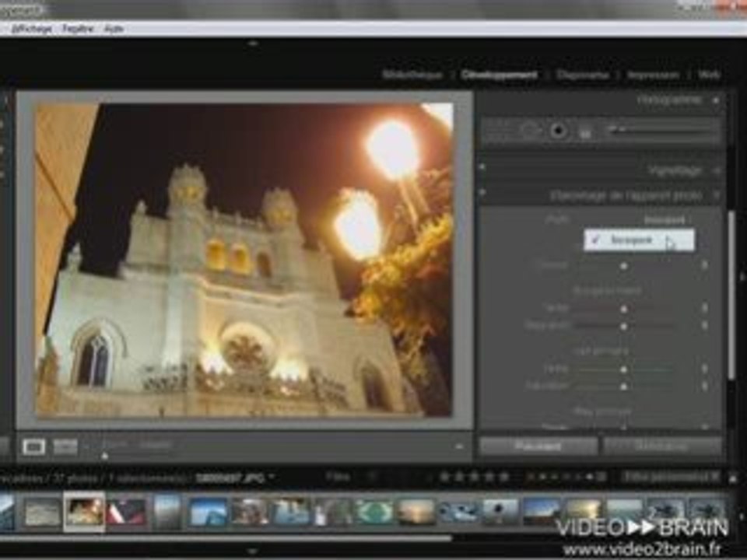Adjust Rouge primaire Saturation slider handle
Screen dimensions: 747x560
(623, 327)
